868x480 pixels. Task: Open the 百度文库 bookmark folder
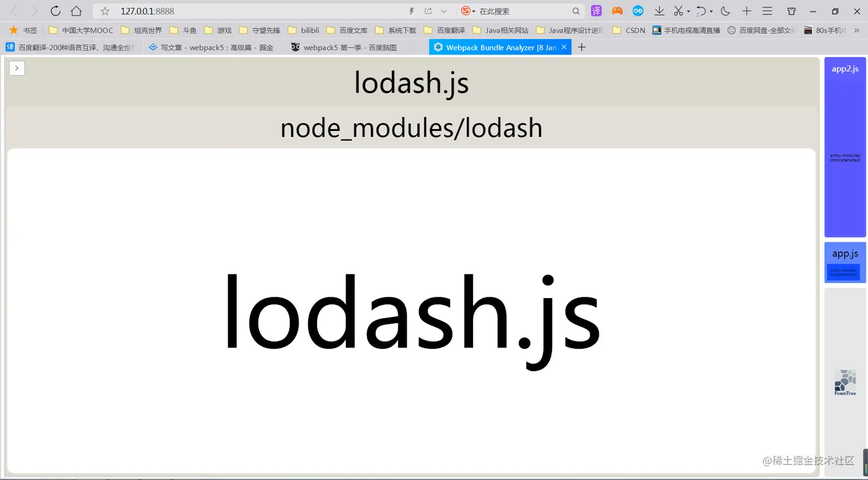pos(347,30)
